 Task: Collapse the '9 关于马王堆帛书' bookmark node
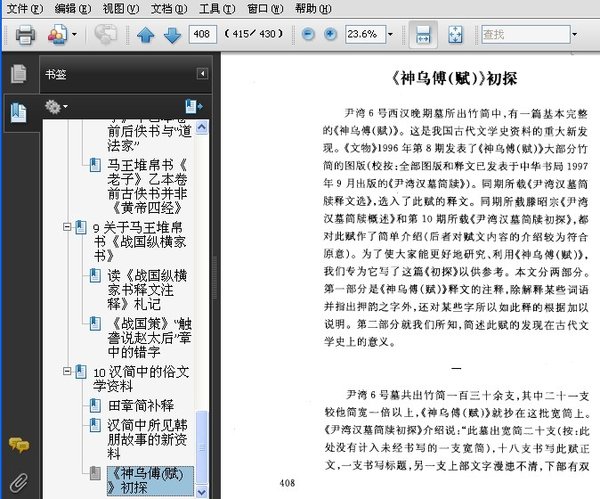(67, 227)
